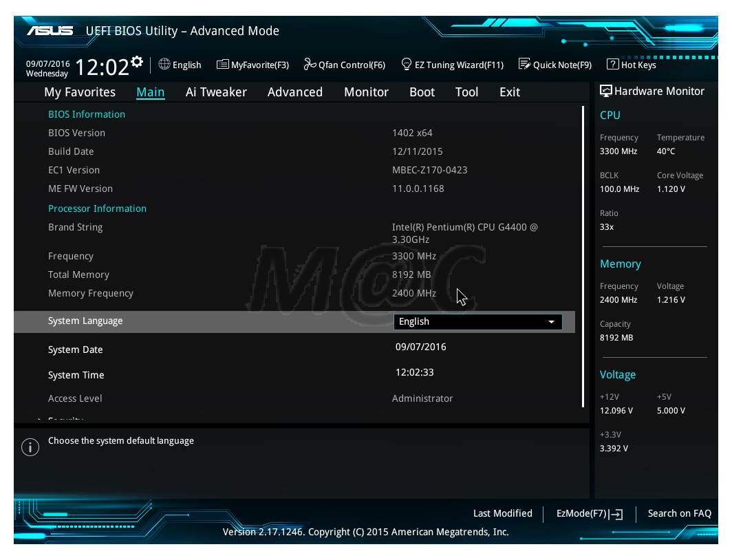
Task: Click the Voltage section heading
Action: tap(618, 375)
